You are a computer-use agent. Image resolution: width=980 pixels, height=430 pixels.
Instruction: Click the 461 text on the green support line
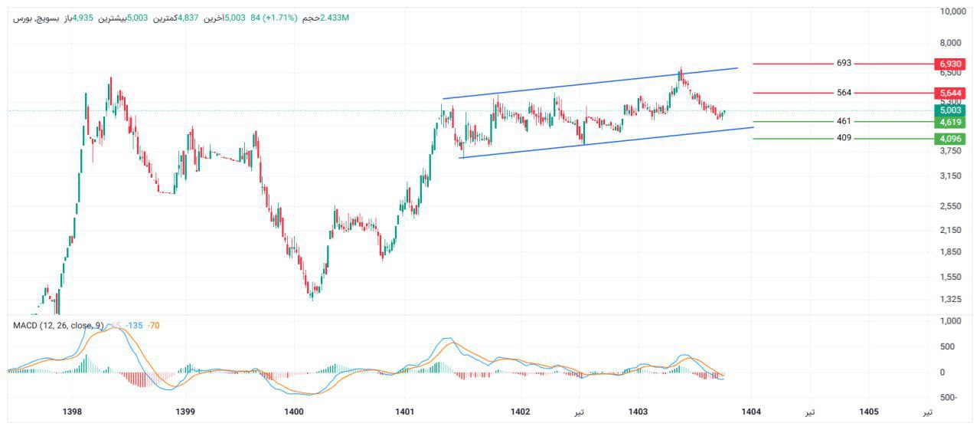pyautogui.click(x=844, y=121)
